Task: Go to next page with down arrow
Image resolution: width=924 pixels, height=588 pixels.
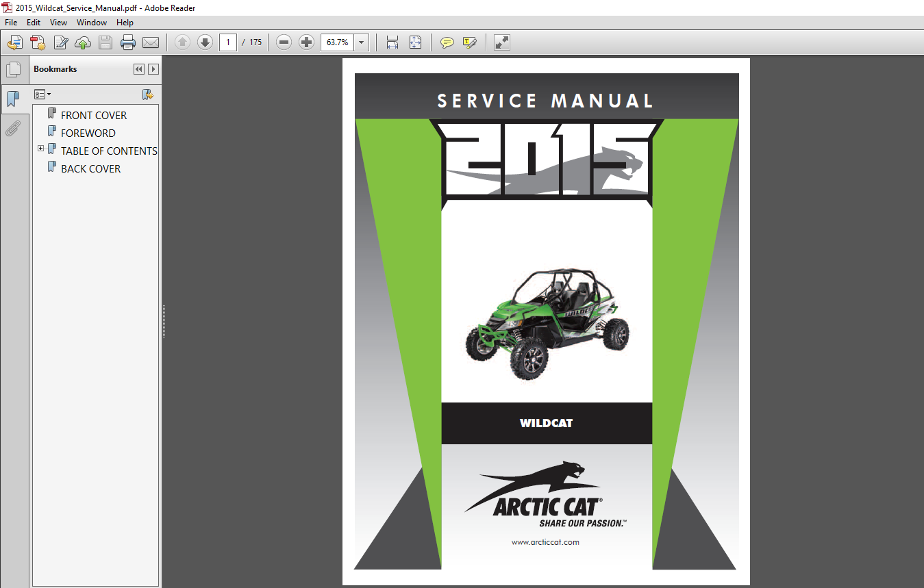Action: click(205, 42)
